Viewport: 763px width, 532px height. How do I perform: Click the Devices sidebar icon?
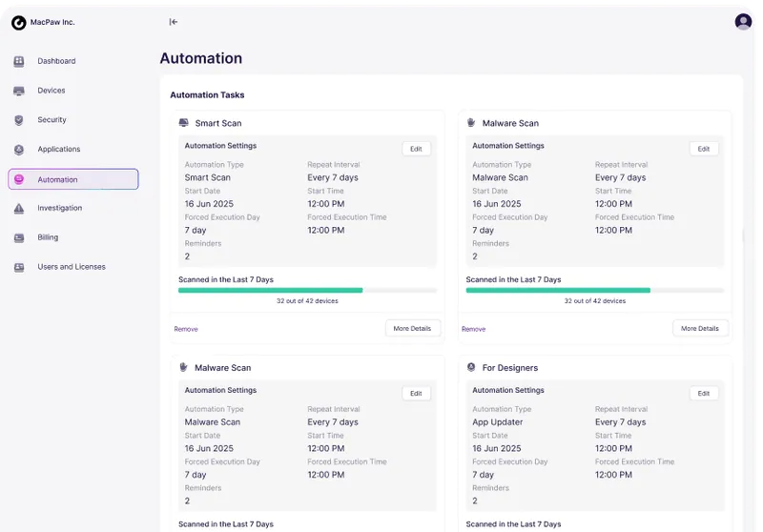[19, 91]
